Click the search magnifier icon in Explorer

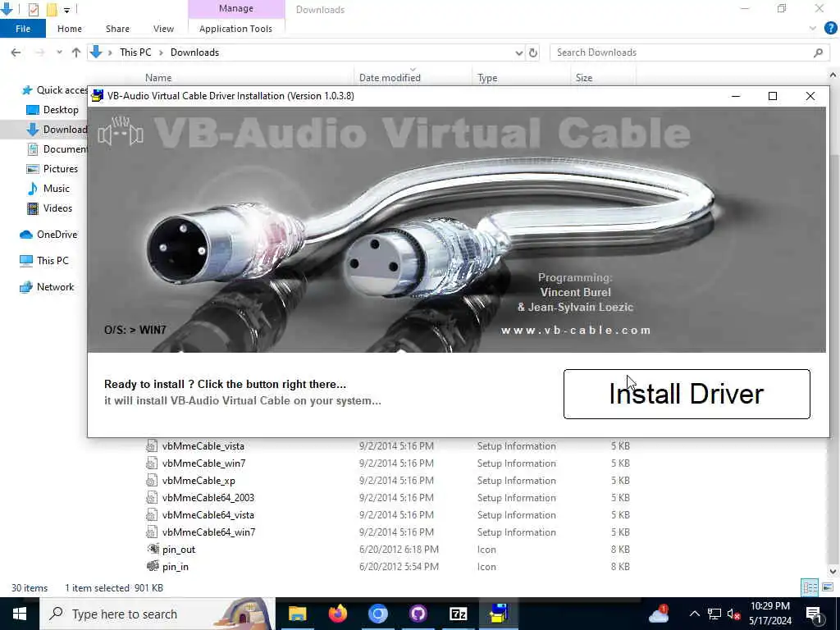818,52
